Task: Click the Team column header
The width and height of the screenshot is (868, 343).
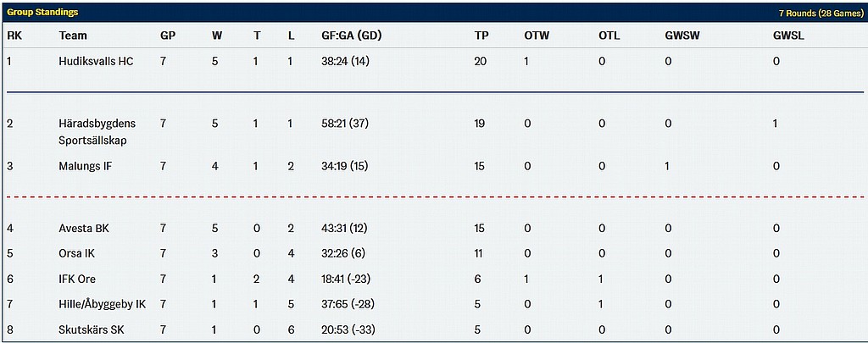Action: coord(73,36)
